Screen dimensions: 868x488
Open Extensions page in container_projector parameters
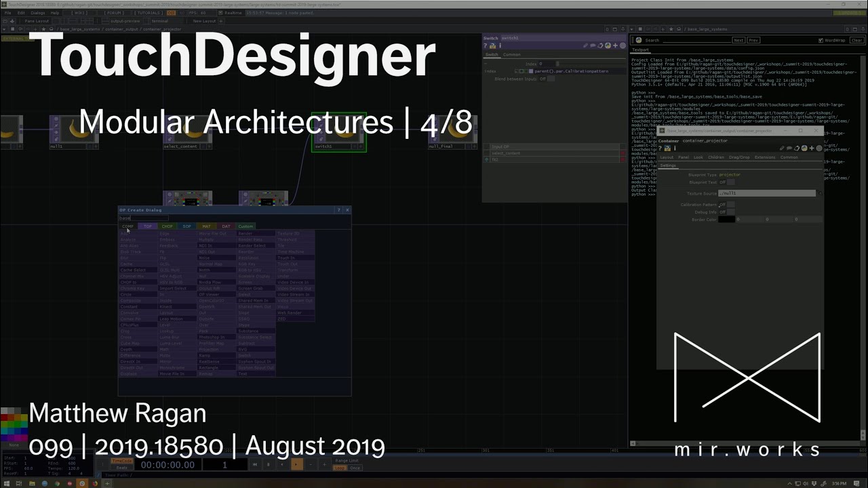click(x=765, y=157)
